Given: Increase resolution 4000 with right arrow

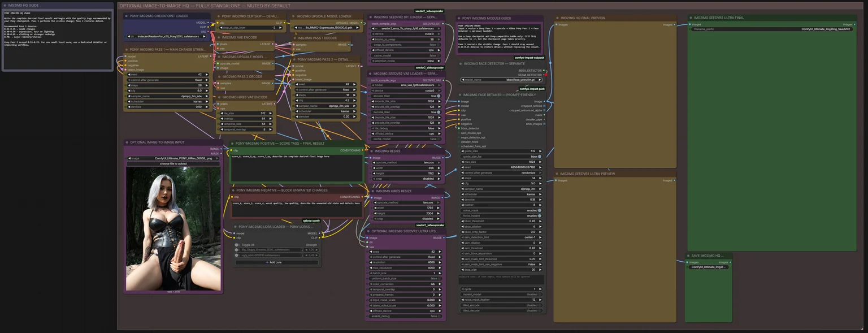Looking at the screenshot, I should 441,262.
